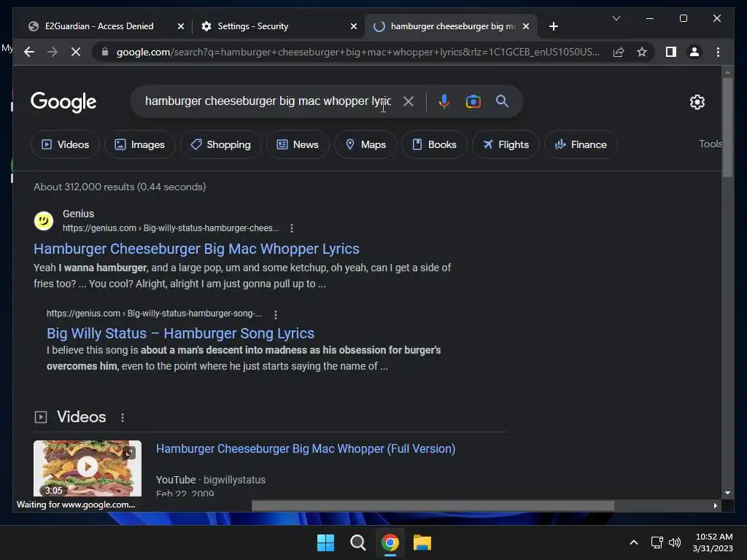Open the tab search dropdown
The image size is (747, 560).
tap(616, 18)
